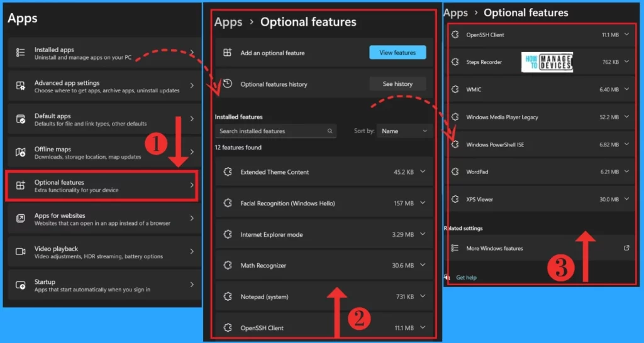
Task: Open the Startup chevron arrow
Action: (x=192, y=285)
